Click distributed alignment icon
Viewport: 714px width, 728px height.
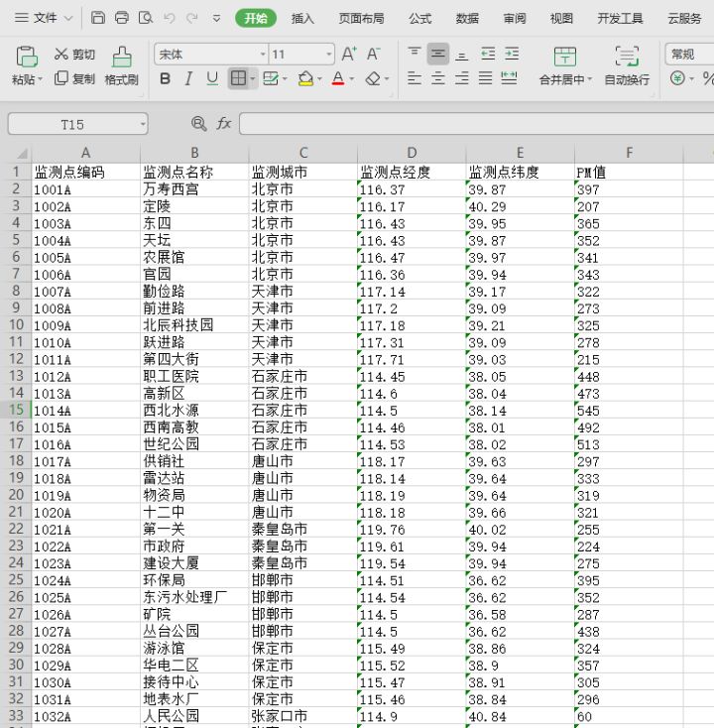point(509,78)
